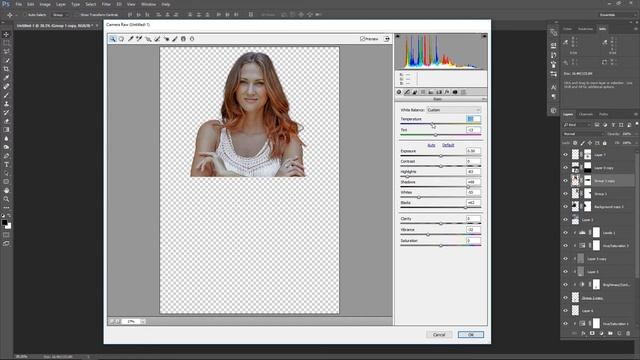Hide Group 1 copy layer visibility

(565, 180)
